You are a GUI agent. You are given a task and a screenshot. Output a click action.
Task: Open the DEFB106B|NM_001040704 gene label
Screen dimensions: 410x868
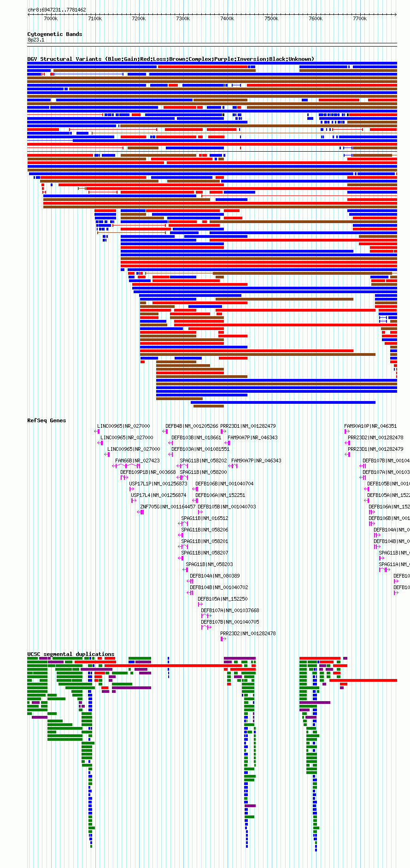[x=224, y=484]
